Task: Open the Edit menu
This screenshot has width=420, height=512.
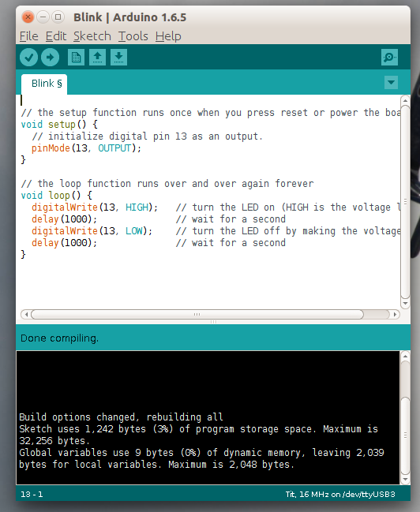Action: pos(56,36)
